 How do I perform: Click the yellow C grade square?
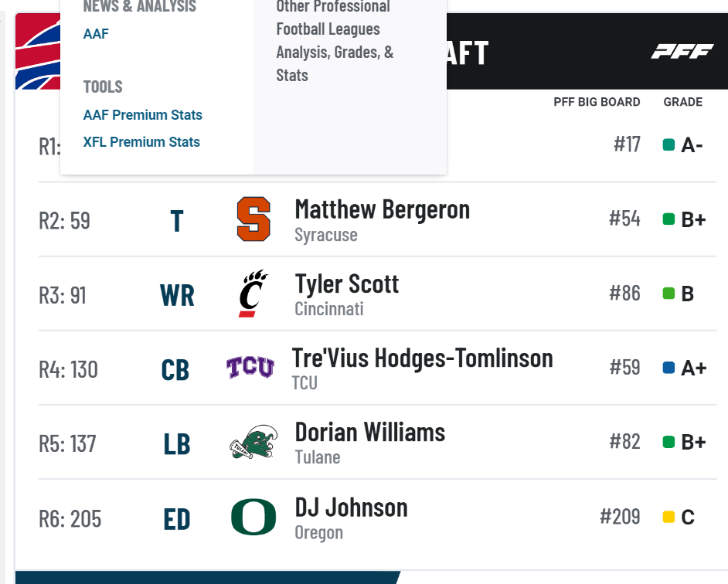[668, 517]
